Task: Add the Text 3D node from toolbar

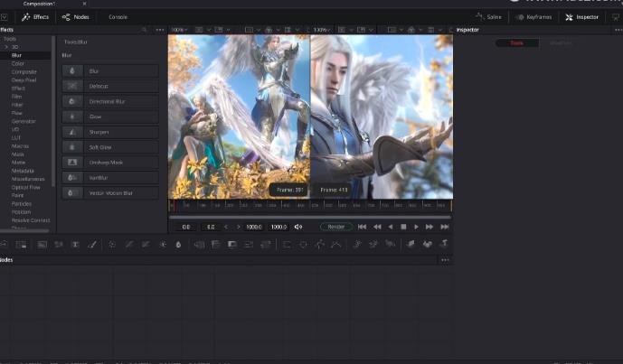Action: [444, 244]
